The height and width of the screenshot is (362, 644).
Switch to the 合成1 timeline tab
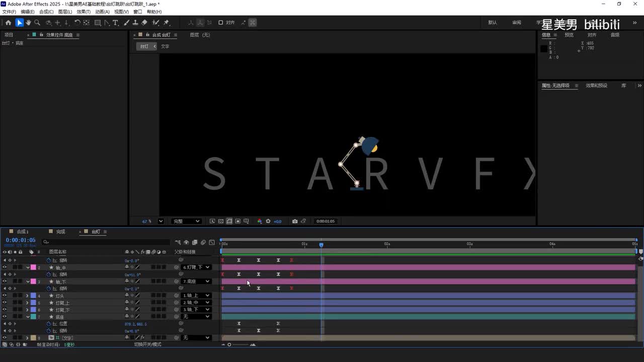click(x=23, y=232)
